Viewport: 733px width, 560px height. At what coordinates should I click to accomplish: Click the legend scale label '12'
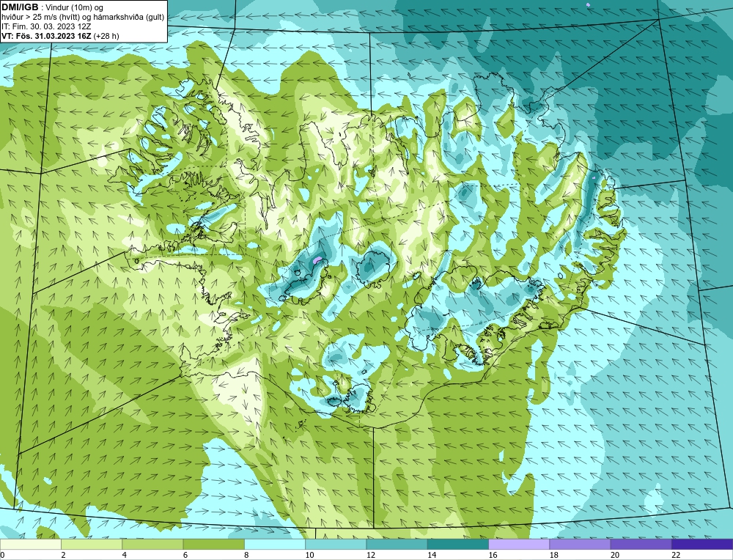point(371,556)
